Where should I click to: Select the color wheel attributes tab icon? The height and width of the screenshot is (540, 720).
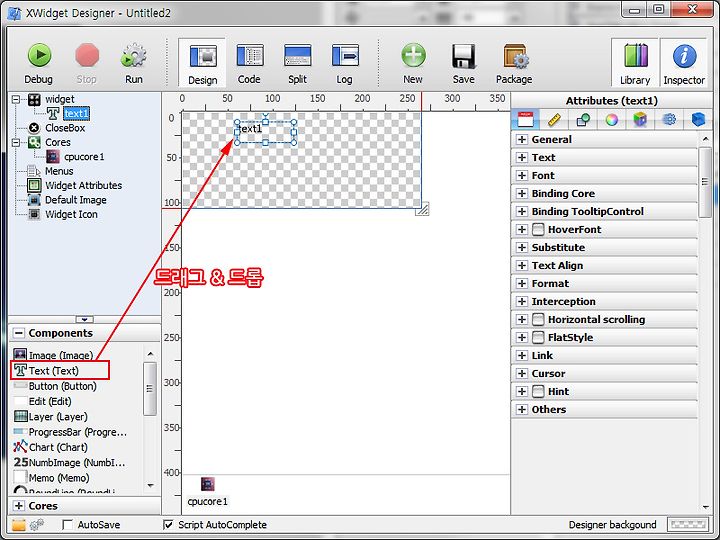pyautogui.click(x=611, y=119)
